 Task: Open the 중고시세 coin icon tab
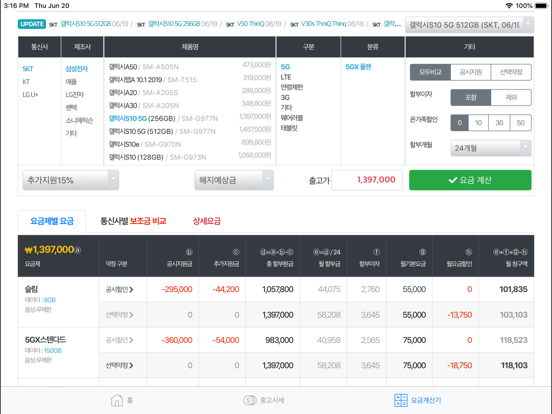click(x=250, y=400)
